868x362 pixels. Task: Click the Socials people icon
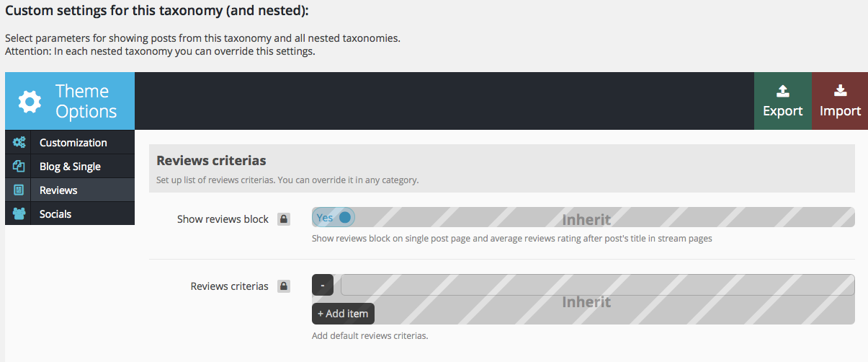coord(19,214)
